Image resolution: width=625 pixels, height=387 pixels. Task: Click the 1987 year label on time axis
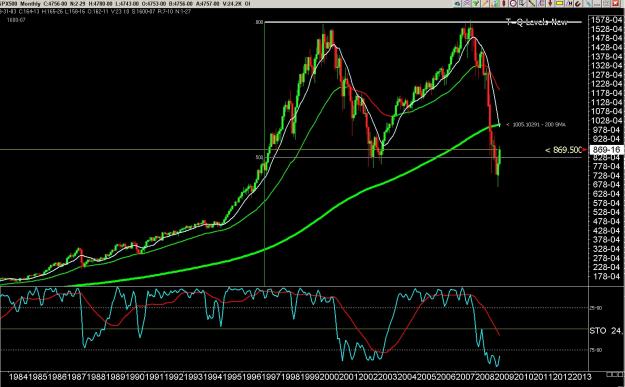(x=77, y=377)
